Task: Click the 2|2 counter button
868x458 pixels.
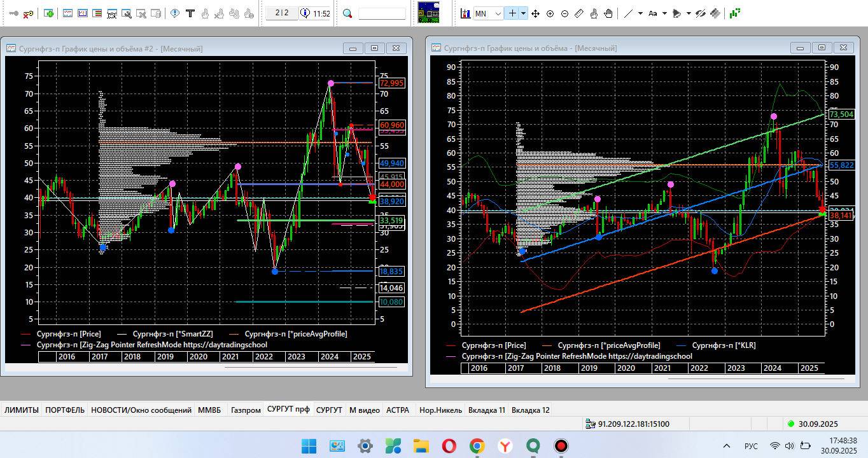Action: (x=282, y=13)
